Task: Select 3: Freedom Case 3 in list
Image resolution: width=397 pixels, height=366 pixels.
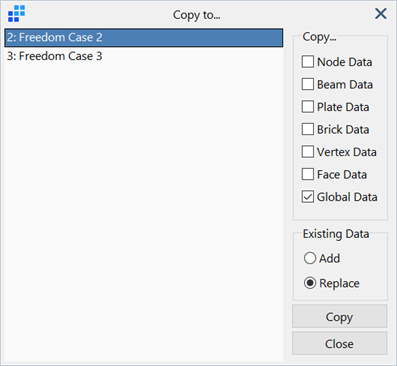Action: (144, 56)
